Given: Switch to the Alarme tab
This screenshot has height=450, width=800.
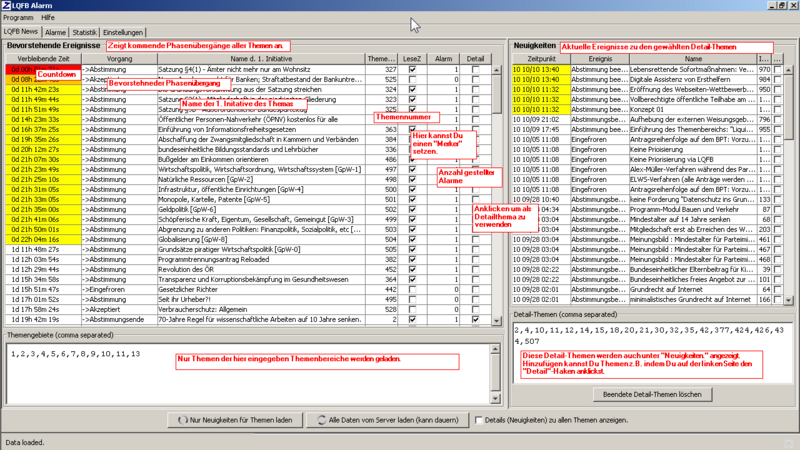Looking at the screenshot, I should tap(55, 33).
